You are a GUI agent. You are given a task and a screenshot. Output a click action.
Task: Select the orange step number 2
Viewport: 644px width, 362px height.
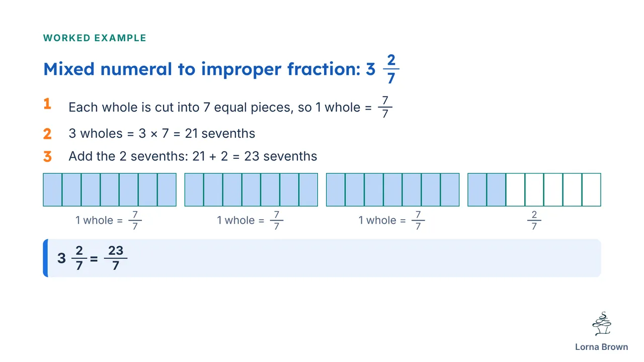pos(47,134)
